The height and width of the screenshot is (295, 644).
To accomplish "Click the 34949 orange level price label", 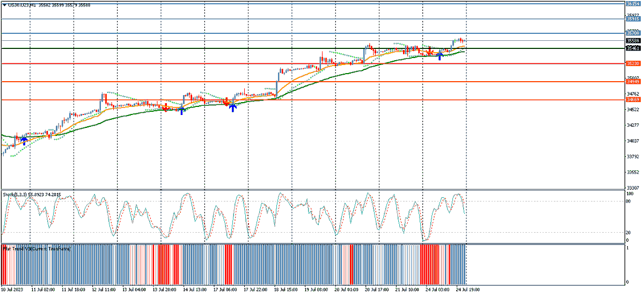I will click(x=633, y=82).
